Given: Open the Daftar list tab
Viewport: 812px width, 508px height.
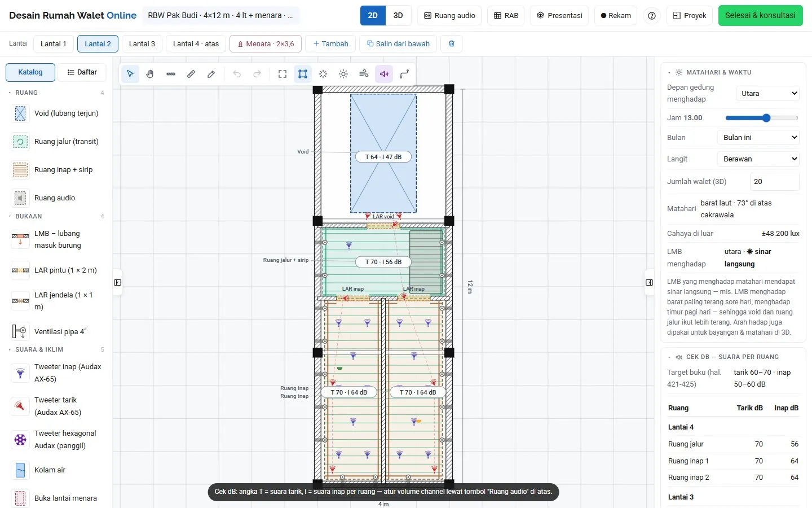Looking at the screenshot, I should 82,72.
